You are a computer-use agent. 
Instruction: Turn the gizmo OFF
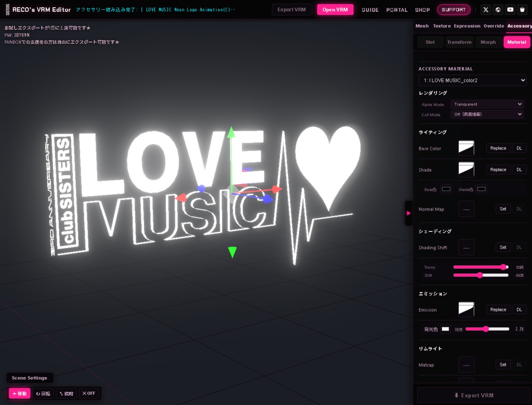click(x=89, y=394)
